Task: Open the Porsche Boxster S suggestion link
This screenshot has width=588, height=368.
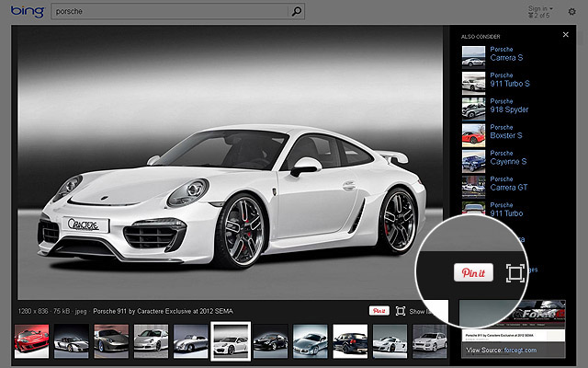Action: coord(506,132)
